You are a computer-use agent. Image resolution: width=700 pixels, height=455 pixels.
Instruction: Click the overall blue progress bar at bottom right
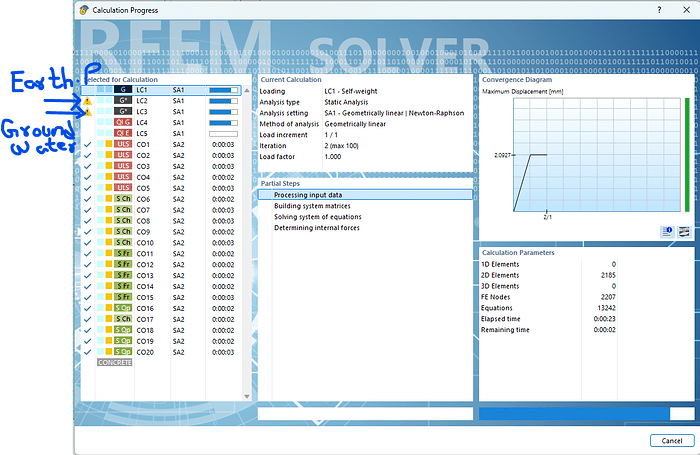(x=587, y=413)
